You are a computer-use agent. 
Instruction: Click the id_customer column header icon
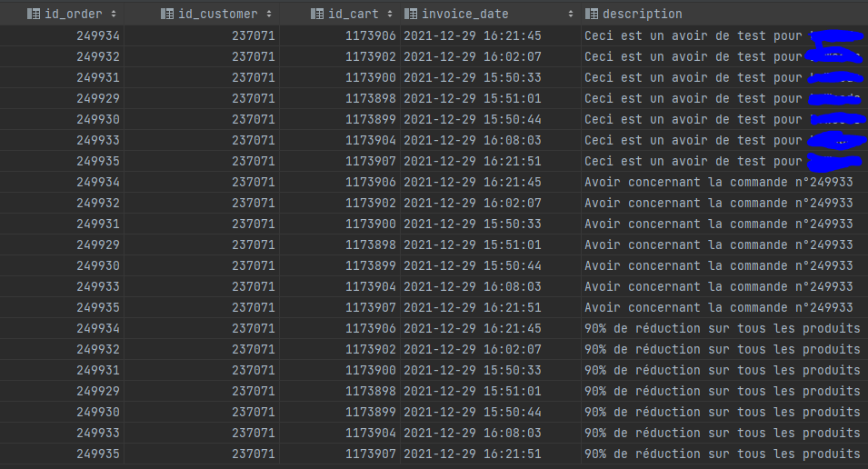166,14
